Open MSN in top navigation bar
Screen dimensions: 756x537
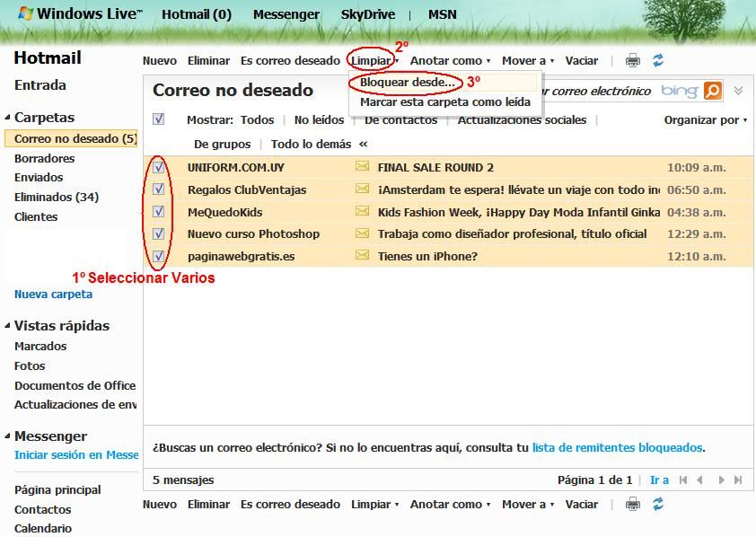click(442, 14)
